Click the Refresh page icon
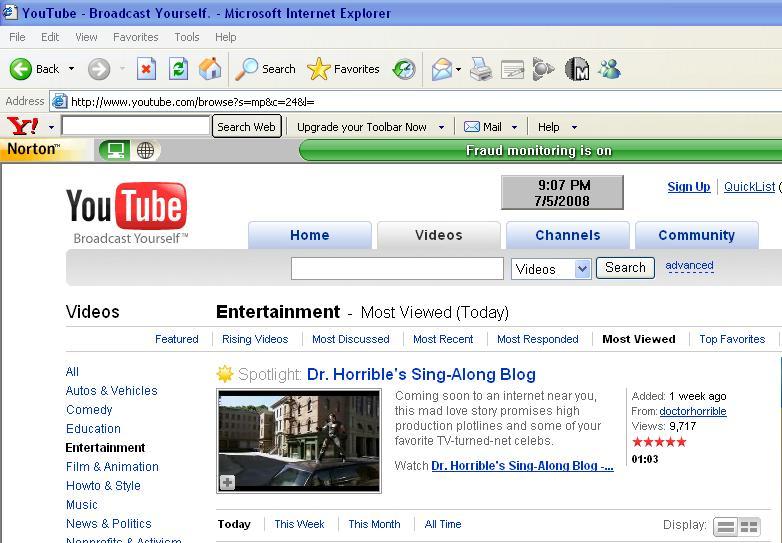This screenshot has width=782, height=543. [x=178, y=69]
